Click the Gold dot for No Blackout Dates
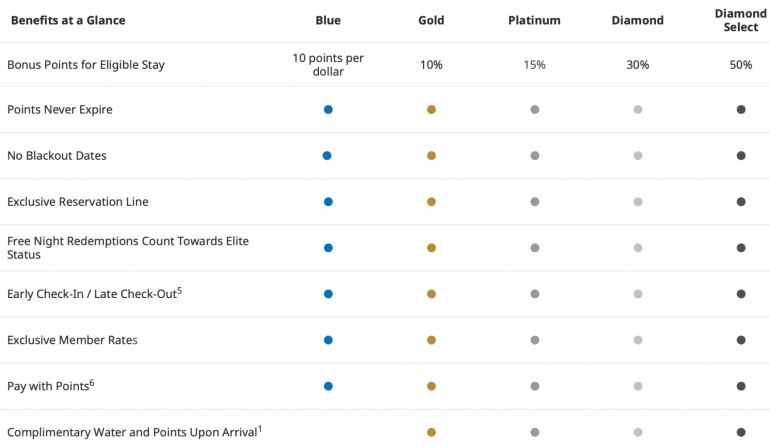 pyautogui.click(x=431, y=156)
